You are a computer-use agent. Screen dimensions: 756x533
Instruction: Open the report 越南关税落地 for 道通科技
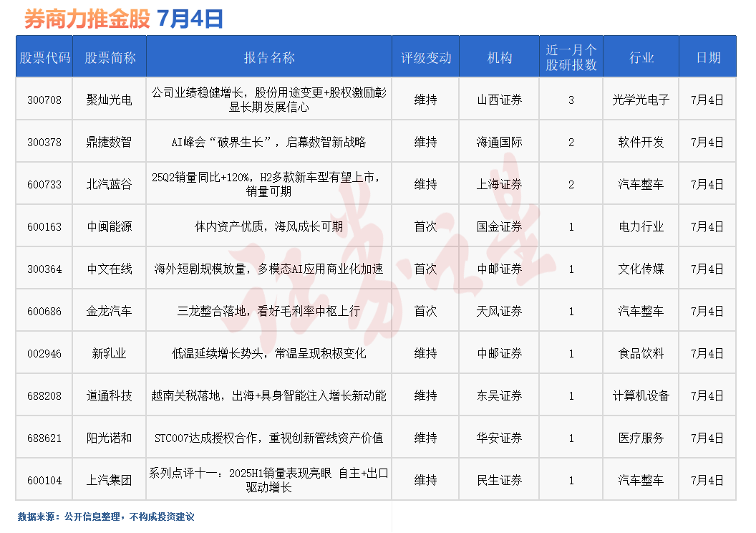tap(269, 396)
